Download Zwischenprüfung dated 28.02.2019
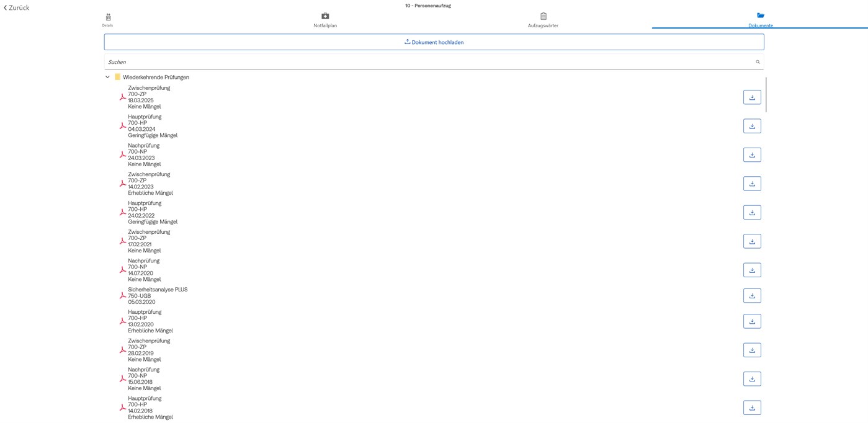 [x=752, y=350]
